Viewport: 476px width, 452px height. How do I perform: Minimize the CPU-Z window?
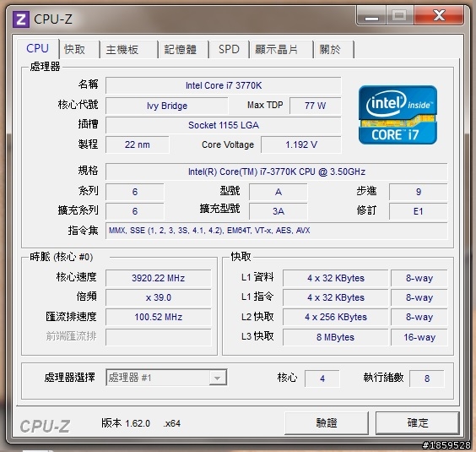[371, 16]
